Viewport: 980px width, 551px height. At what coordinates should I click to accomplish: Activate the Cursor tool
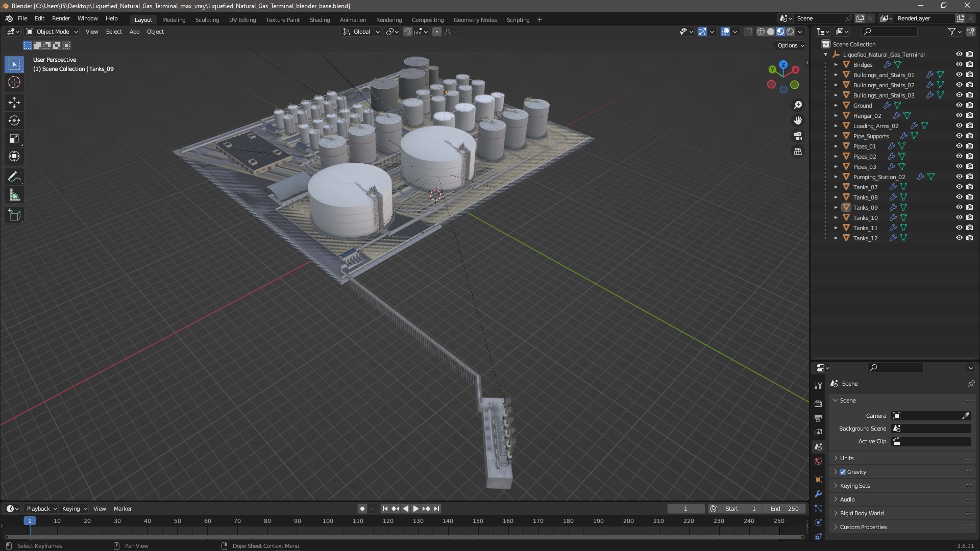(14, 83)
